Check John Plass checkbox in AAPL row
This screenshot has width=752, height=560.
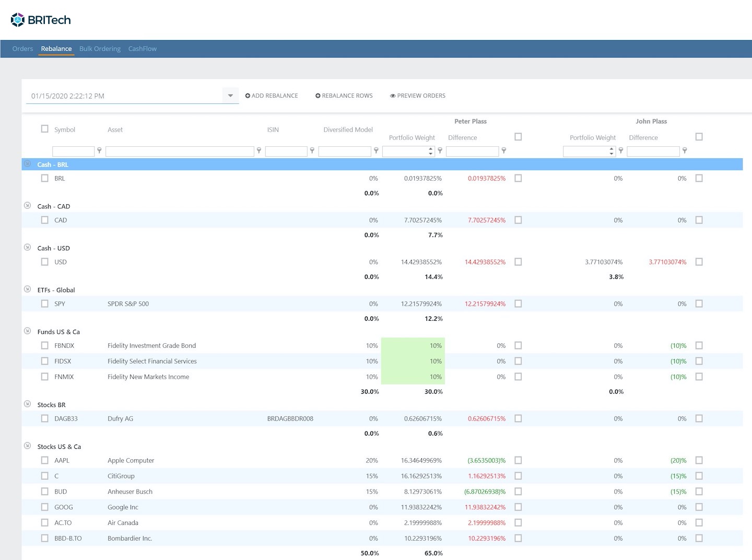coord(699,460)
